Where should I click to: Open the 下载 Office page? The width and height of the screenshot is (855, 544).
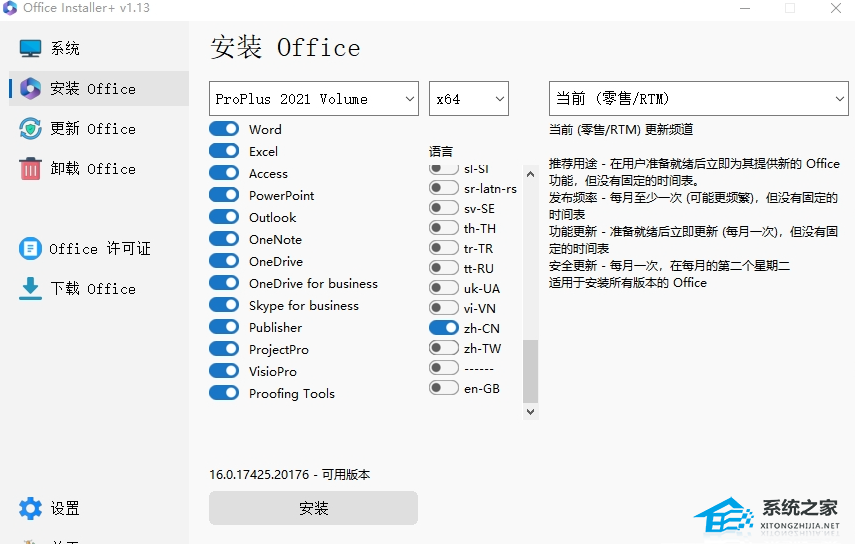click(x=99, y=288)
